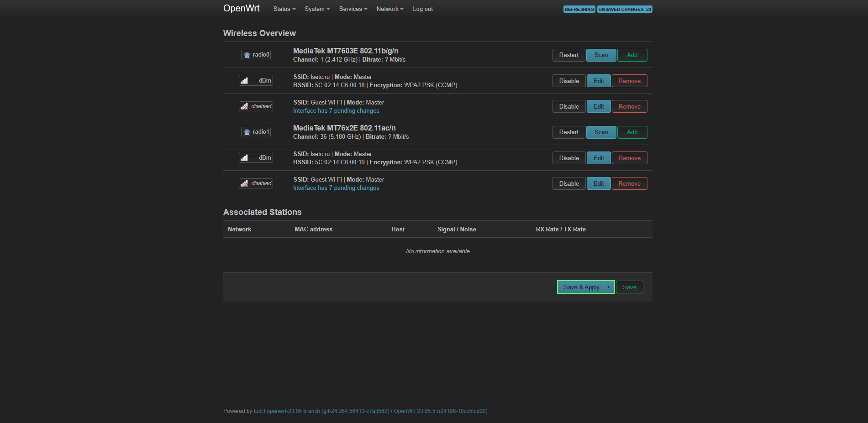Viewport: 868px width, 423px height.
Task: Click signal strength icon for 5GHz lsetc.ru
Action: click(x=256, y=158)
